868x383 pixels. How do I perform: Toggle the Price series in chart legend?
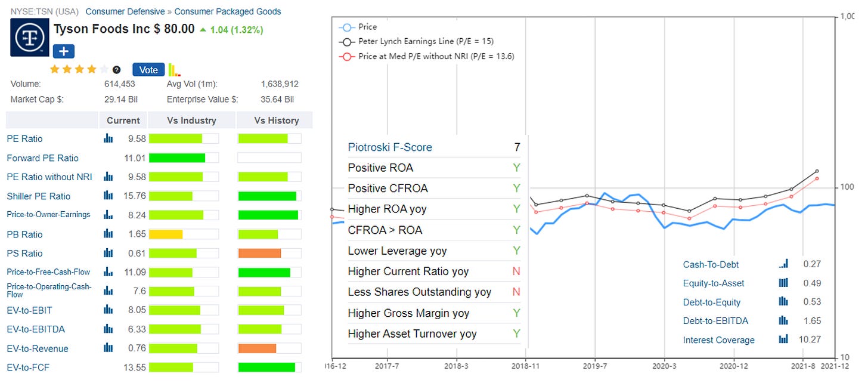click(358, 27)
